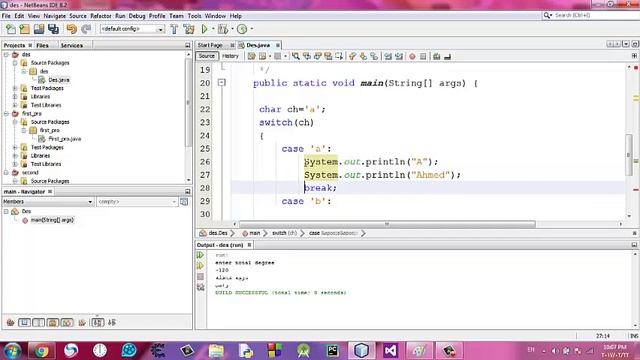The height and width of the screenshot is (360, 640).
Task: Click the New Project toolbar icon
Action: click(x=25, y=29)
